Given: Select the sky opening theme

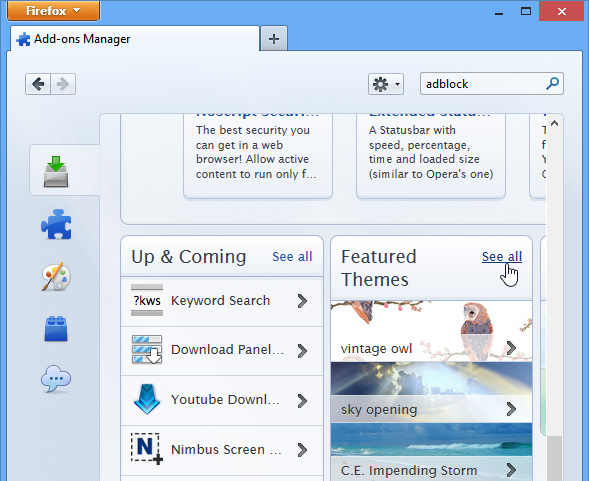Looking at the screenshot, I should click(431, 392).
